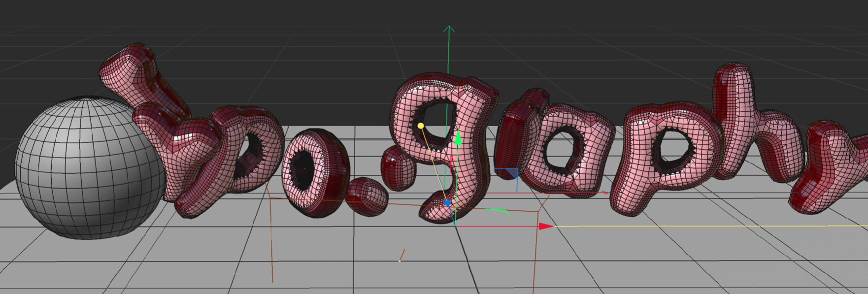Click the thin green arrow tip at top
Screen dimensions: 868x294
pos(448,28)
